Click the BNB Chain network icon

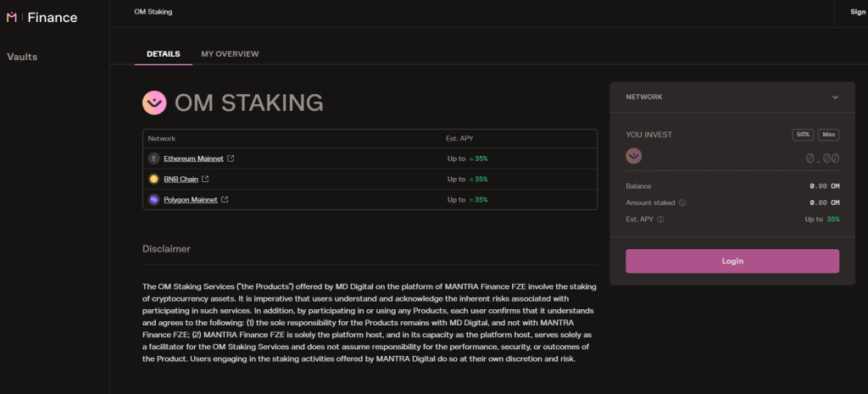153,179
